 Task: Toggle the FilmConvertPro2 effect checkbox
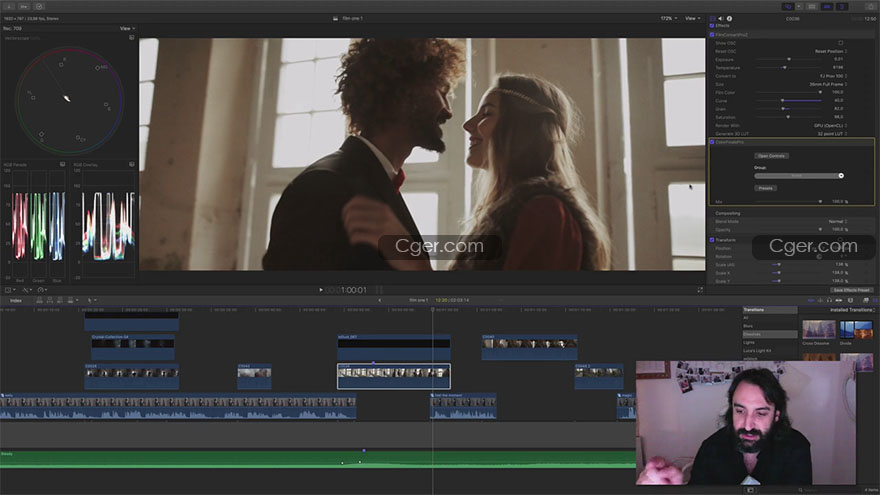click(712, 35)
